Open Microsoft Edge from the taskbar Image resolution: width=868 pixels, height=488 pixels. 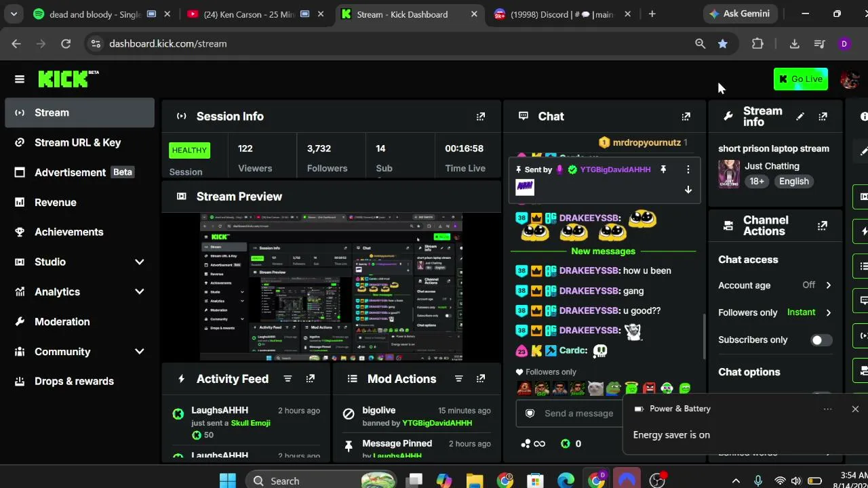point(566,481)
